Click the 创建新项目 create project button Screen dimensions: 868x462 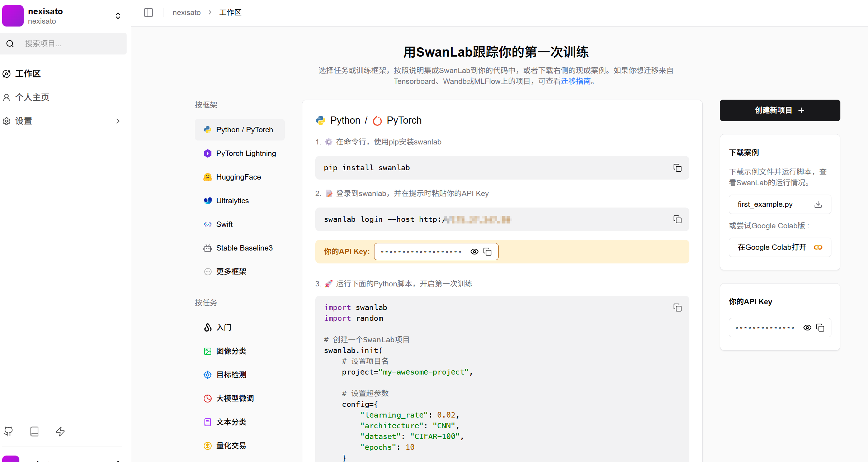pyautogui.click(x=780, y=110)
